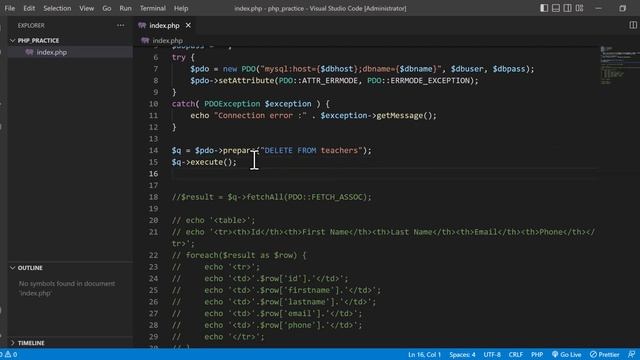The width and height of the screenshot is (640, 360).
Task: Open the View menu
Action: point(87,8)
